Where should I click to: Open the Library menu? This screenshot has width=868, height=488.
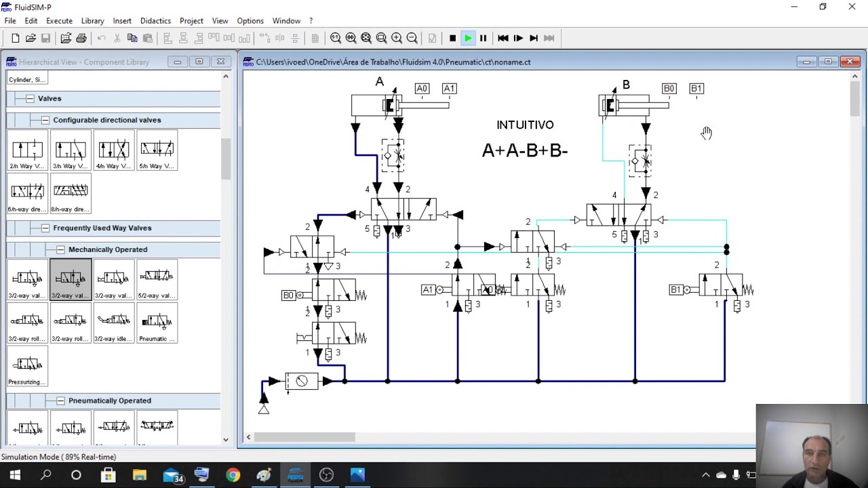coord(92,21)
